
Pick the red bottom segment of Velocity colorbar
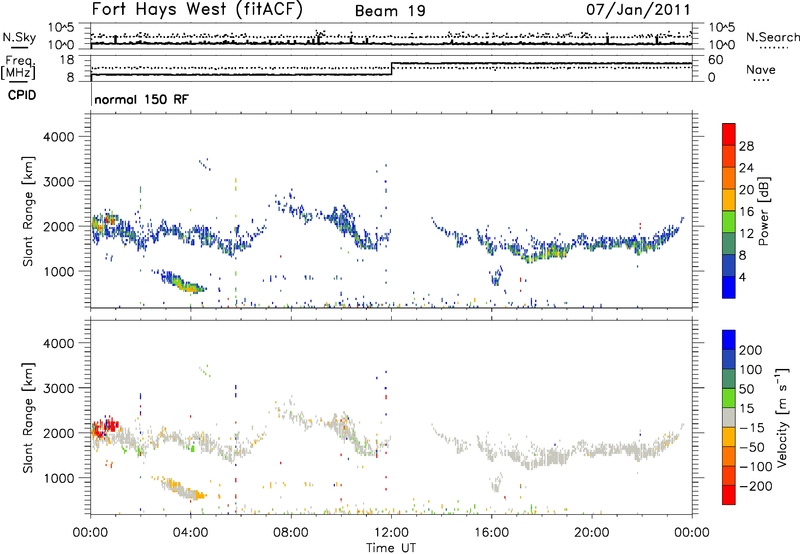tap(729, 495)
